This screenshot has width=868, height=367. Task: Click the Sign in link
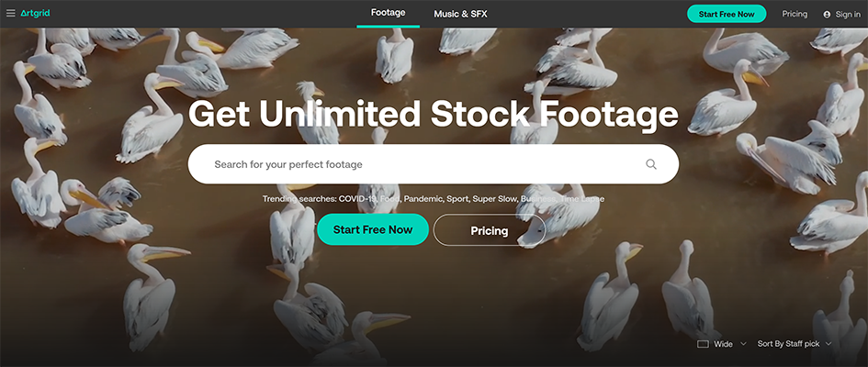(x=848, y=15)
